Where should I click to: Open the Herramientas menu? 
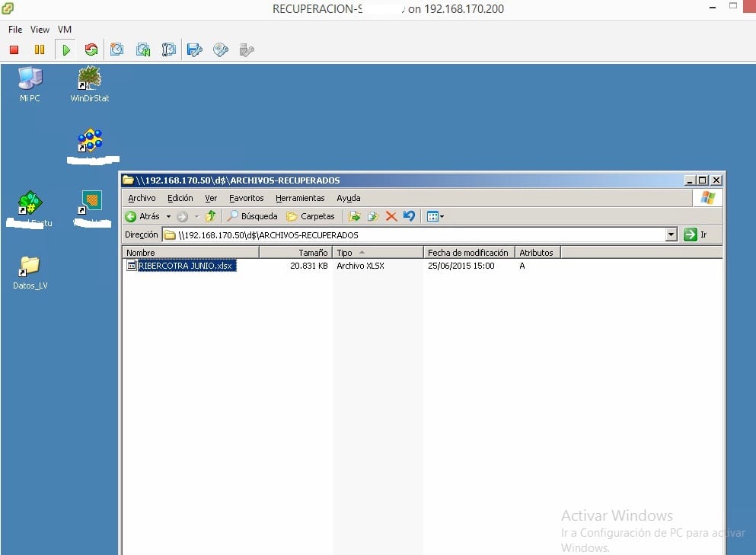pos(300,198)
